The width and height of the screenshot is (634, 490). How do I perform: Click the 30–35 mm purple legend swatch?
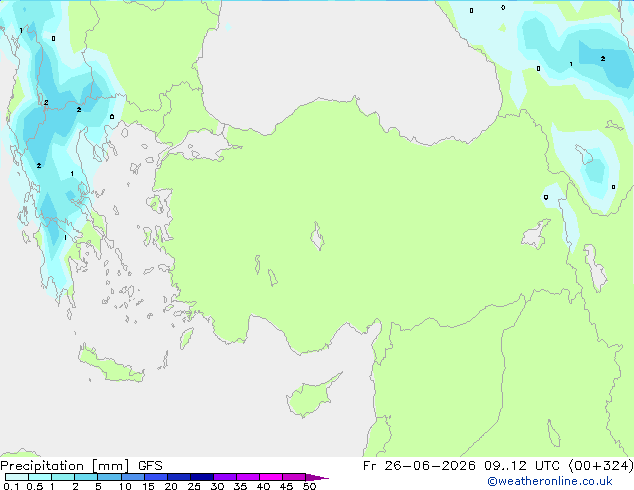(224, 477)
